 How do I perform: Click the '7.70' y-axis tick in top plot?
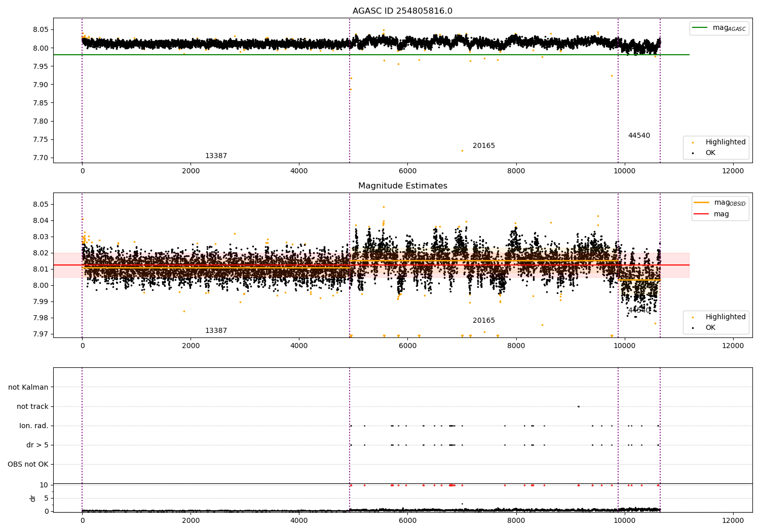[41, 158]
